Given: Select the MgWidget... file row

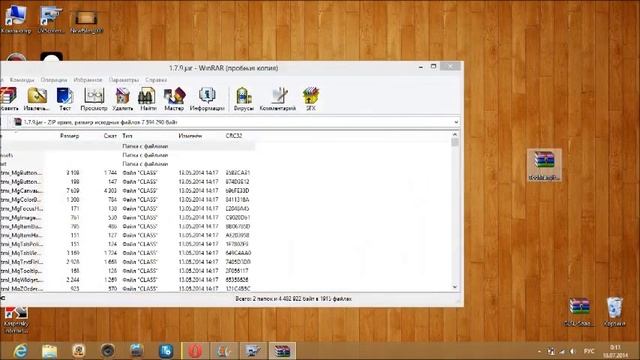Looking at the screenshot, I should coord(127,280).
